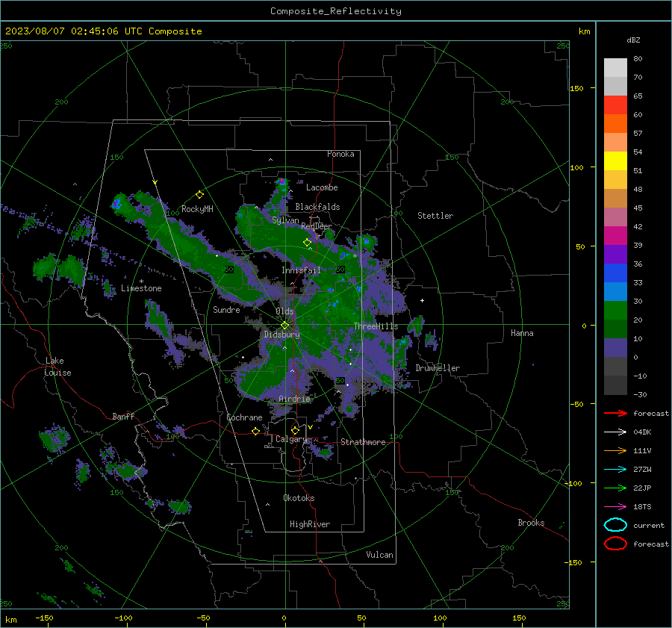Select purple swatch between 39 and 36 dBZ
Viewport: 672px width, 628px height.
[615, 255]
